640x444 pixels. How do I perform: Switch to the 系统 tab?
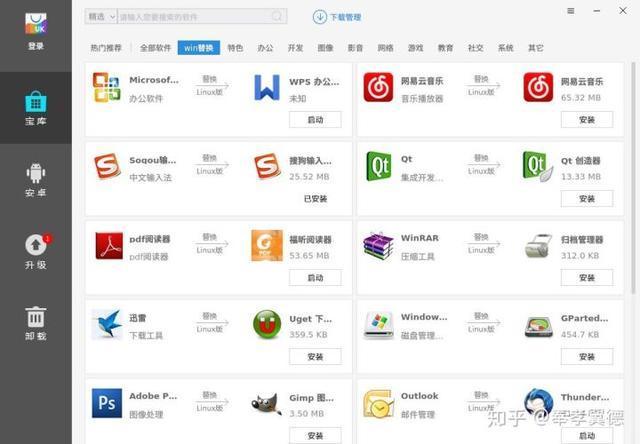click(505, 48)
